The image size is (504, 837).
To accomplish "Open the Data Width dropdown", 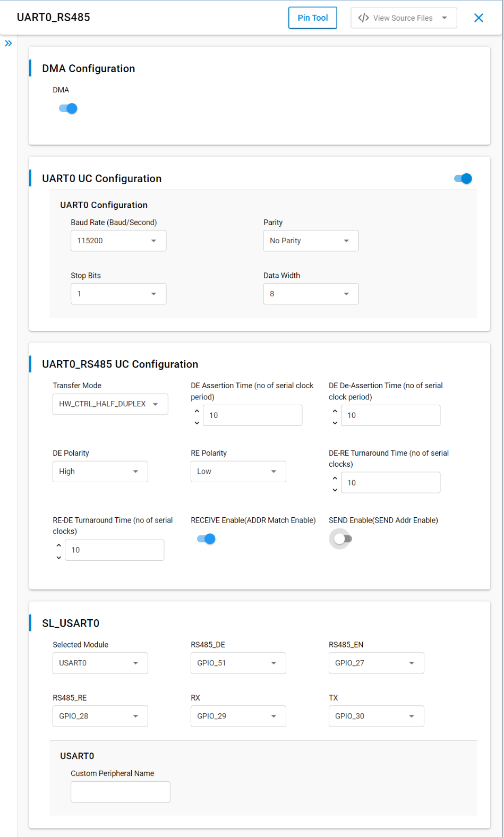I will (311, 294).
